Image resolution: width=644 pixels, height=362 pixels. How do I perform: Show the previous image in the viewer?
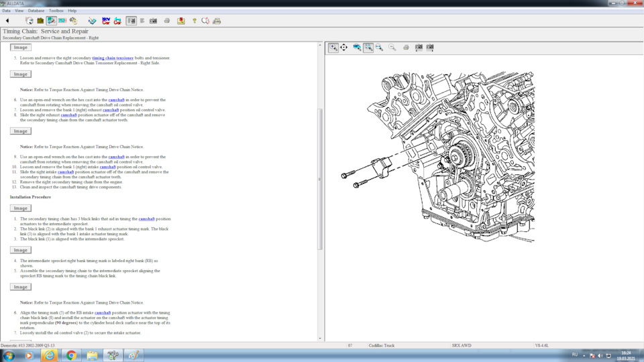(419, 48)
